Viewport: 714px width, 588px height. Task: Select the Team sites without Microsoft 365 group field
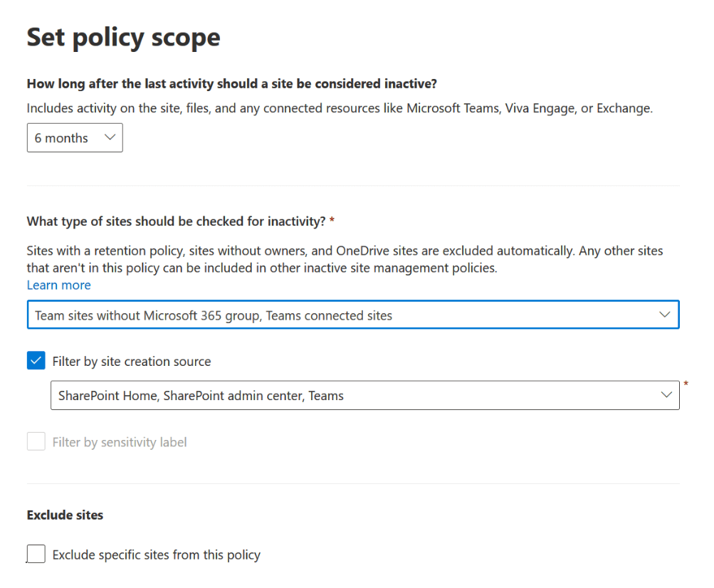click(x=353, y=314)
